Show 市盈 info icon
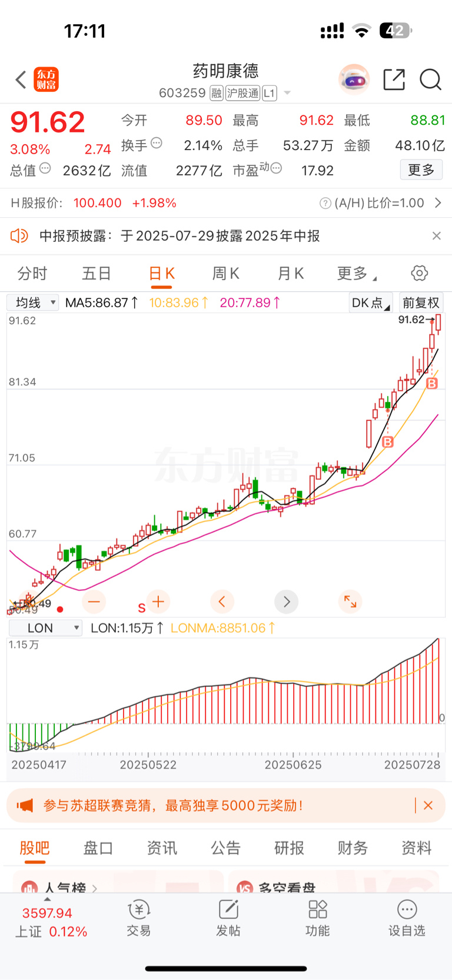Viewport: 452px width, 980px height. pyautogui.click(x=276, y=168)
